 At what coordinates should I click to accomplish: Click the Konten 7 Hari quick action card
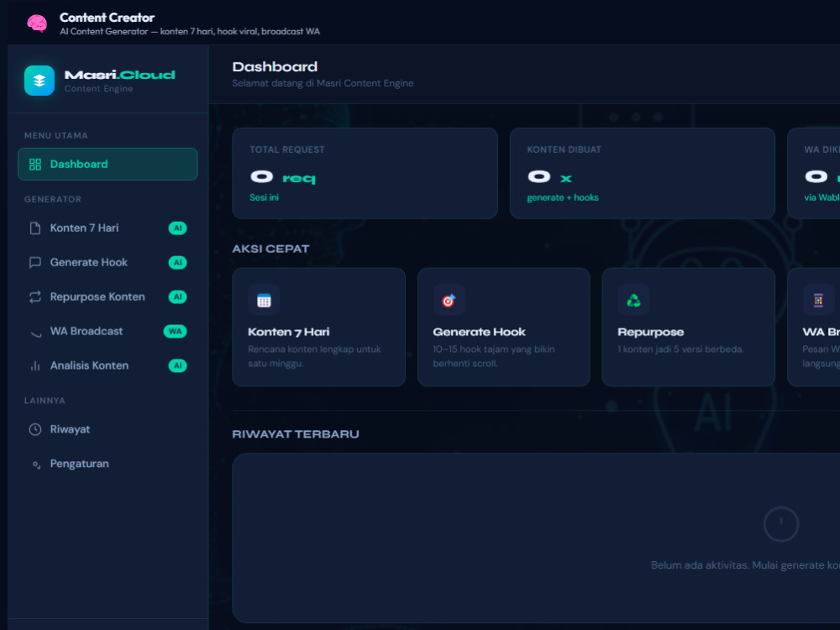318,327
